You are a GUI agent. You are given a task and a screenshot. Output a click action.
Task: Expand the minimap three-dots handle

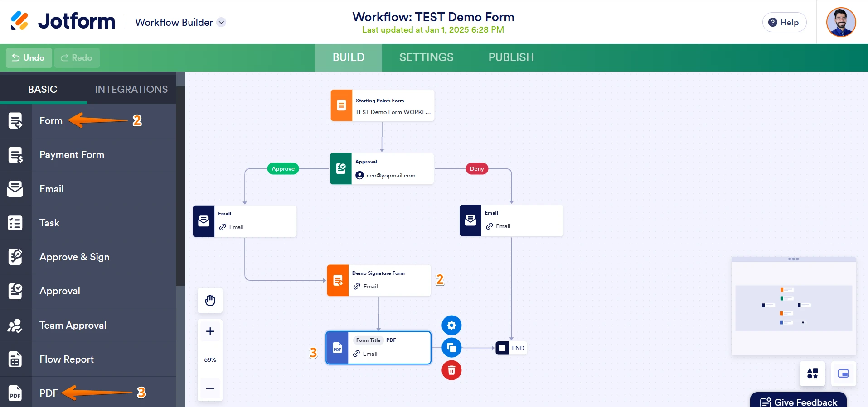pyautogui.click(x=793, y=259)
